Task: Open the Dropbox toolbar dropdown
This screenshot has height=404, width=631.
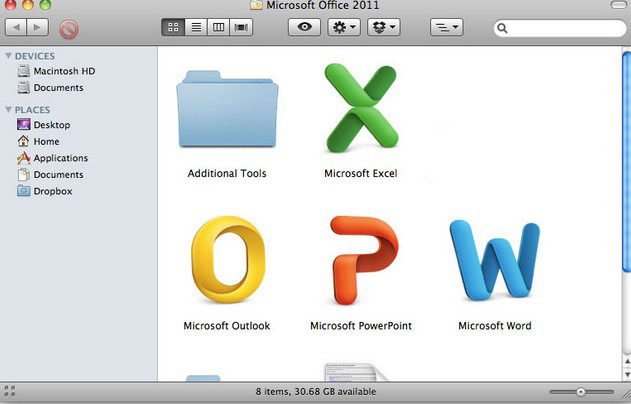Action: pos(384,27)
